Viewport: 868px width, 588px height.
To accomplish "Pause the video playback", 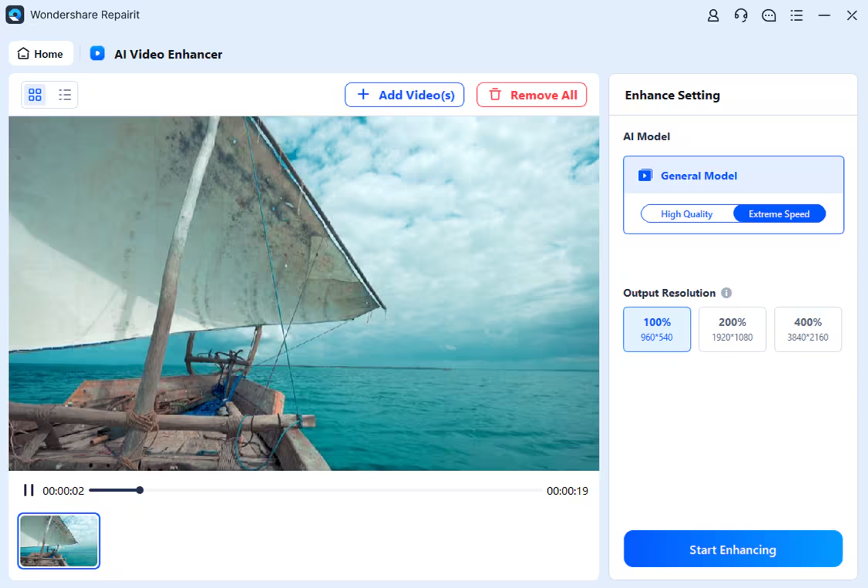I will pyautogui.click(x=29, y=491).
